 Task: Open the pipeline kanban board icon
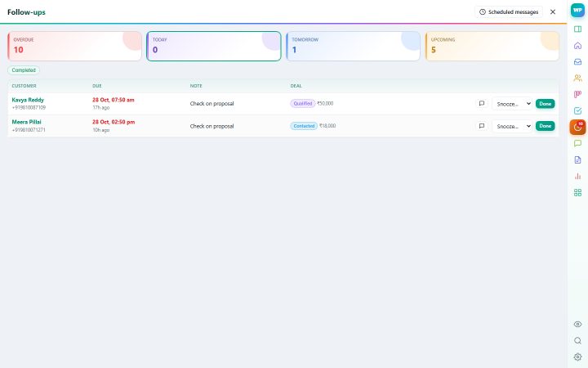577,94
